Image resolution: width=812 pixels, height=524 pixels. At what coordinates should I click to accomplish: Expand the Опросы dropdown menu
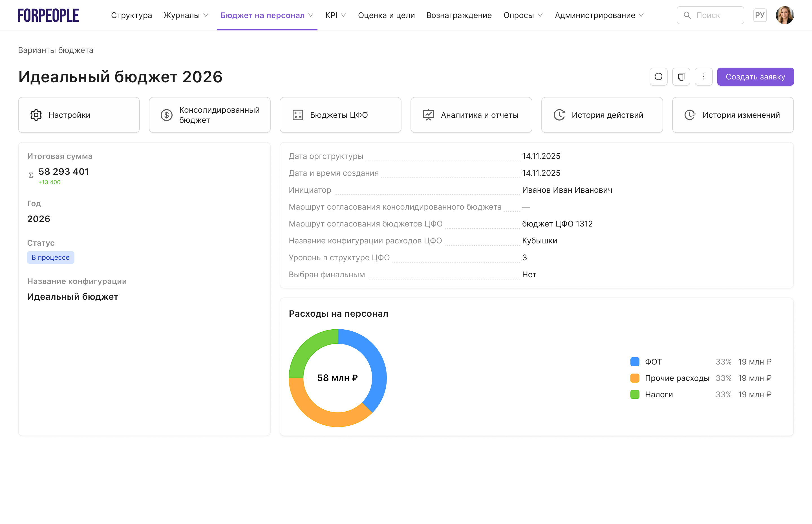coord(523,15)
